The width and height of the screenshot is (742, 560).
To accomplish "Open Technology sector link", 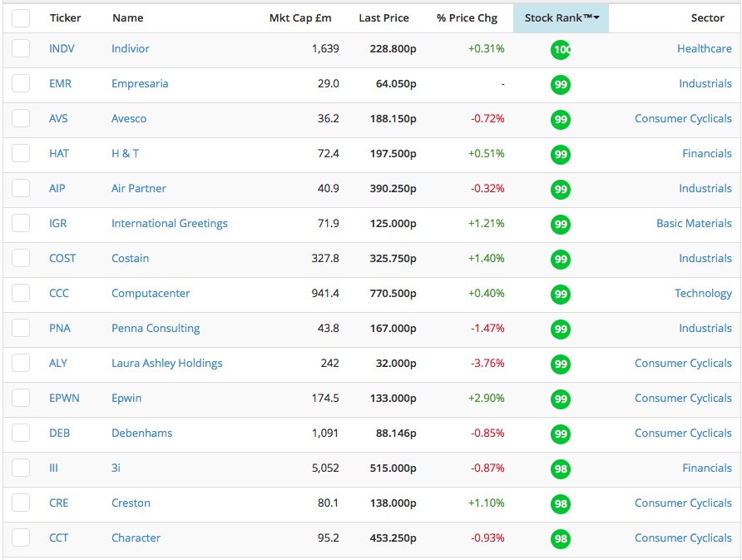I will [703, 294].
